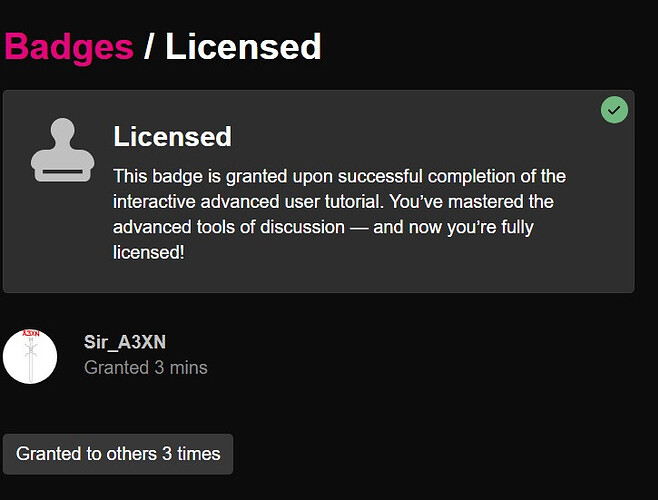The height and width of the screenshot is (500, 658).
Task: Click the badge description paragraph
Action: [340, 214]
